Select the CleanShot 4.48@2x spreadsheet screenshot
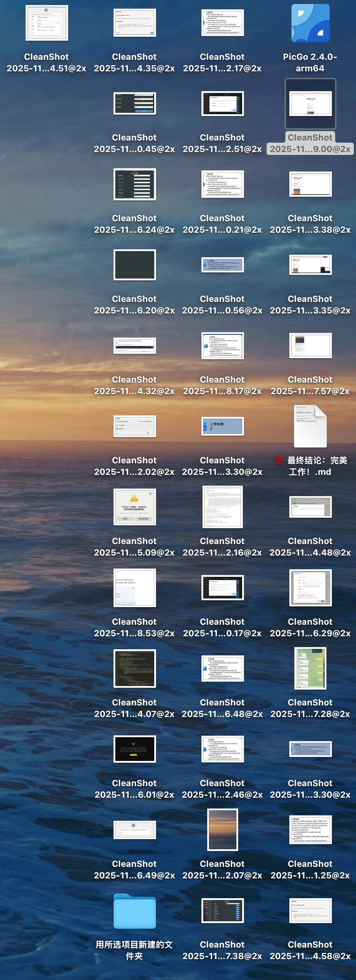This screenshot has width=356, height=980. pyautogui.click(x=310, y=507)
